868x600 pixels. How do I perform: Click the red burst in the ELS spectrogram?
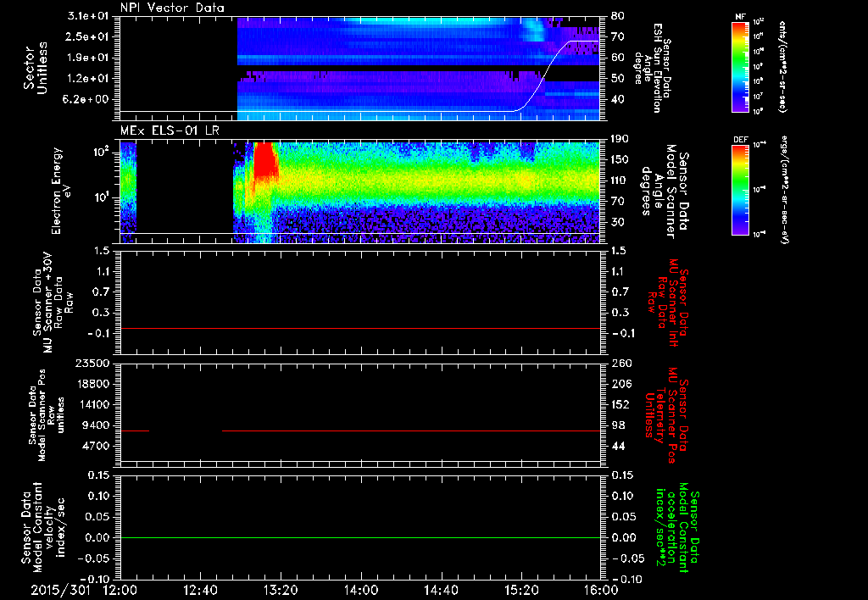click(x=265, y=160)
